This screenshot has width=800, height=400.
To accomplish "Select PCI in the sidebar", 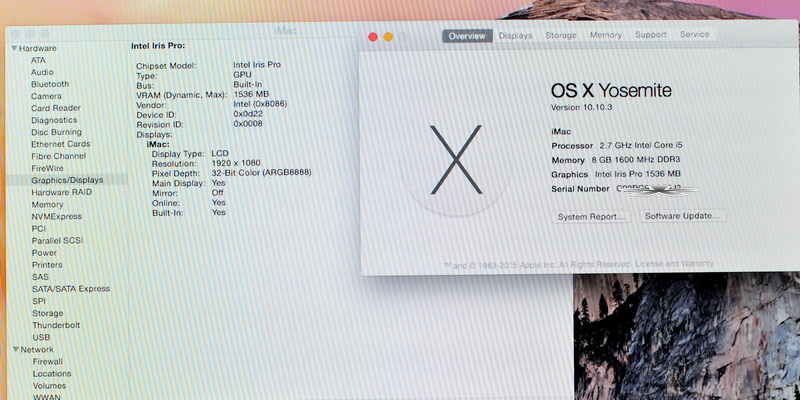I will pos(39,229).
